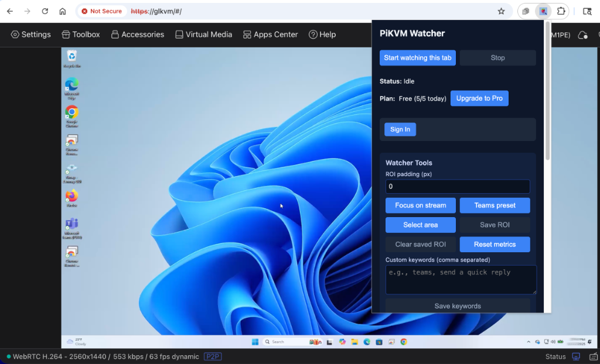Click the PiKVM Watcher extension icon in toolbar
Viewport: 600px width, 364px height.
tap(543, 11)
